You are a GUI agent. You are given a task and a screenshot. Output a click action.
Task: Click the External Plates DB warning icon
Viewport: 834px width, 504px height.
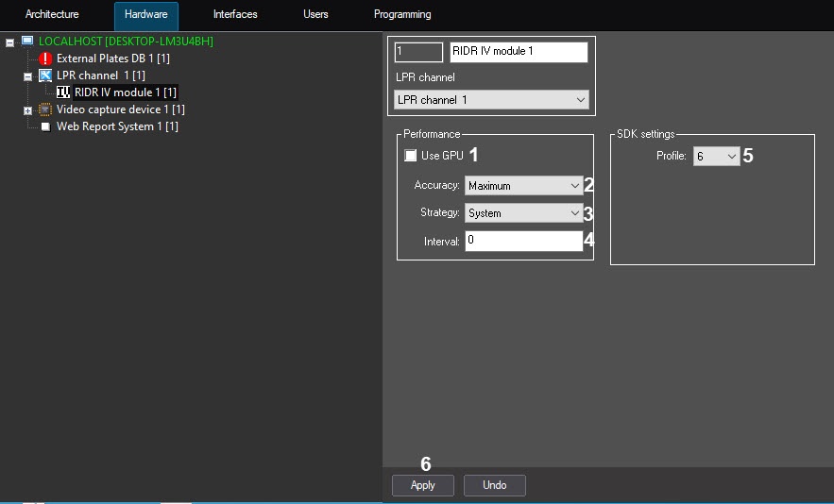click(x=45, y=59)
